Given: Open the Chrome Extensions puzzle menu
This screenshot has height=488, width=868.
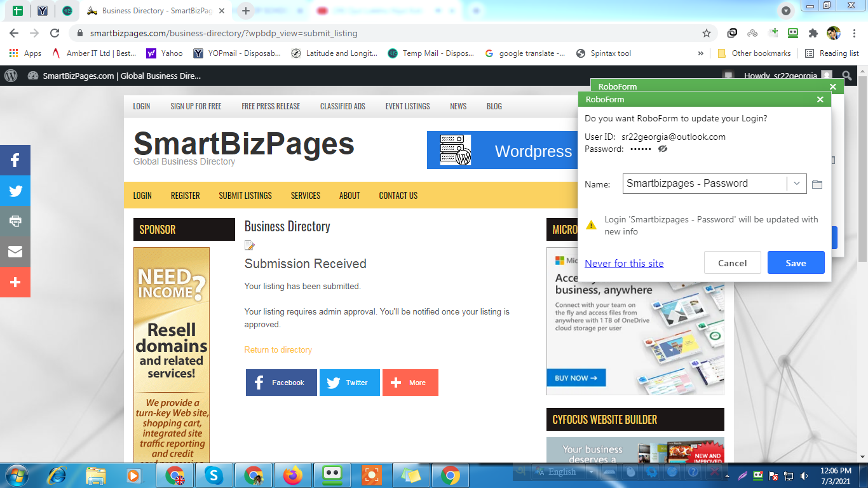Looking at the screenshot, I should click(x=813, y=33).
